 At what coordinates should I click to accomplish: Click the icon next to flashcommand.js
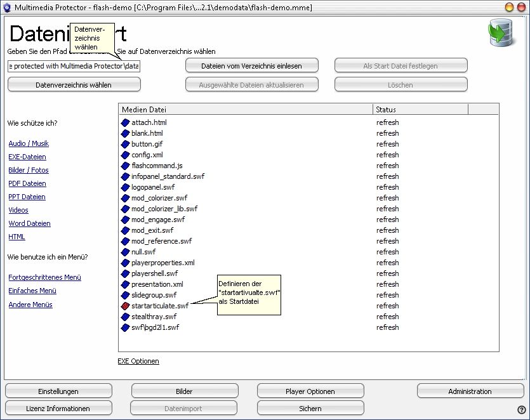coord(125,166)
